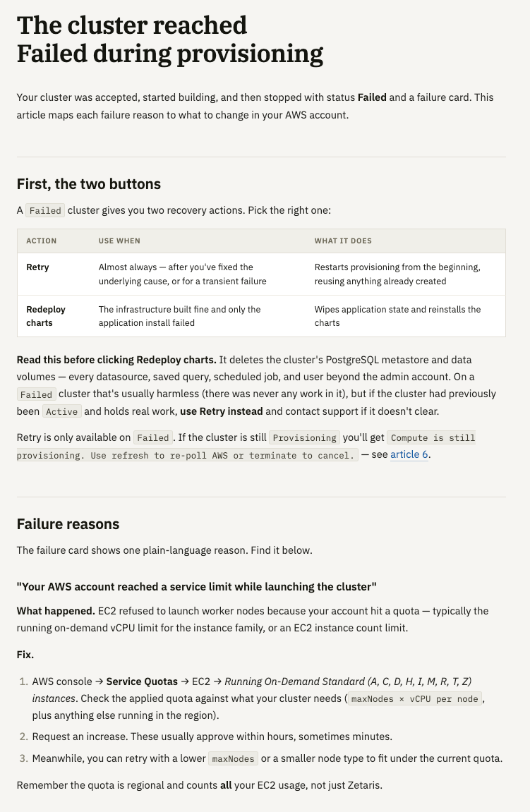Viewport: 530px width, 812px height.
Task: Click the 'Active' inline code tag
Action: pyautogui.click(x=61, y=412)
